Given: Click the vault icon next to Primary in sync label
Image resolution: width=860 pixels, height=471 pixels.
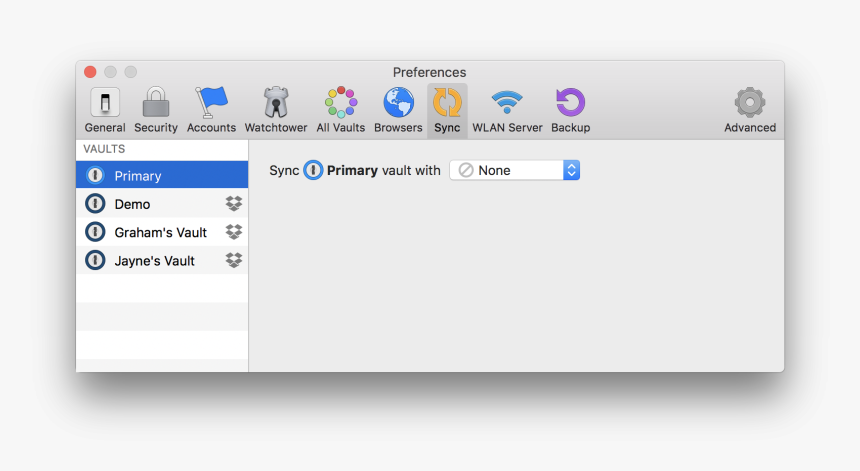Looking at the screenshot, I should 313,171.
